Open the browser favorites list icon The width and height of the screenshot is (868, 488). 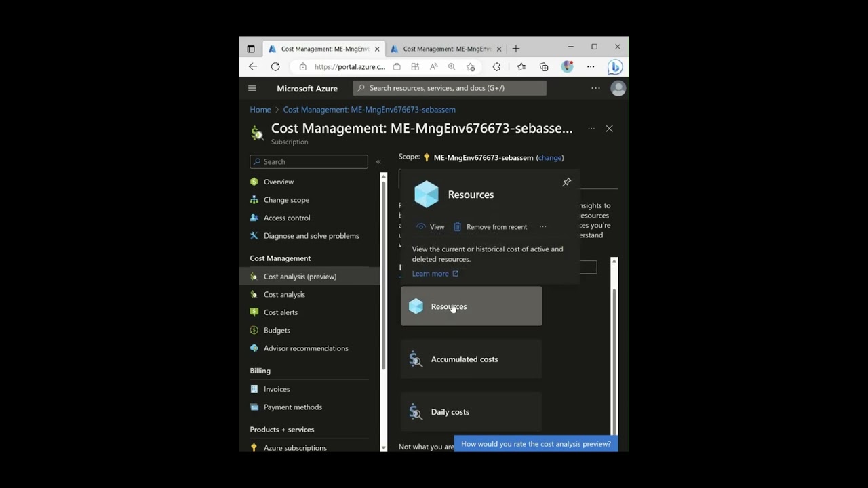coord(521,66)
